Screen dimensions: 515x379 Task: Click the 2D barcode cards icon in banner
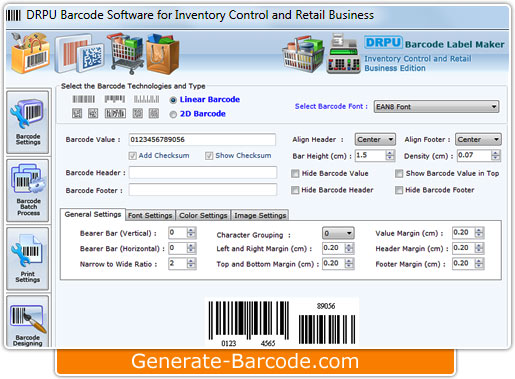pyautogui.click(x=79, y=54)
